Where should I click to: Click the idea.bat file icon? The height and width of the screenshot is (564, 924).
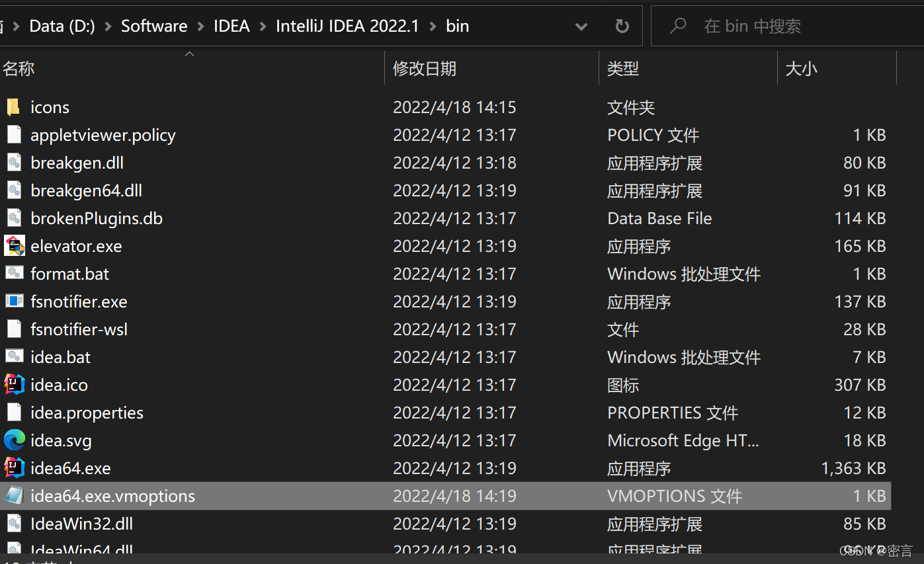coord(14,357)
